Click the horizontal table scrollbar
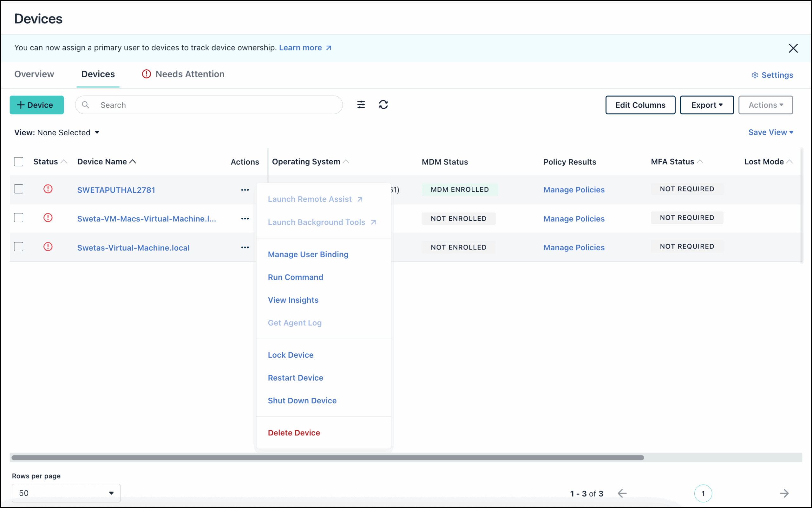This screenshot has width=812, height=508. pyautogui.click(x=327, y=458)
